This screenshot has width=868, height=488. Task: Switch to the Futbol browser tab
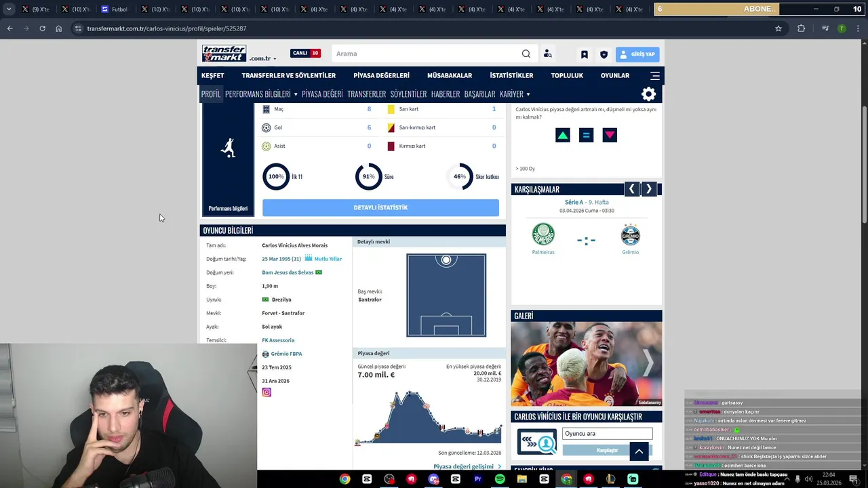click(x=114, y=9)
